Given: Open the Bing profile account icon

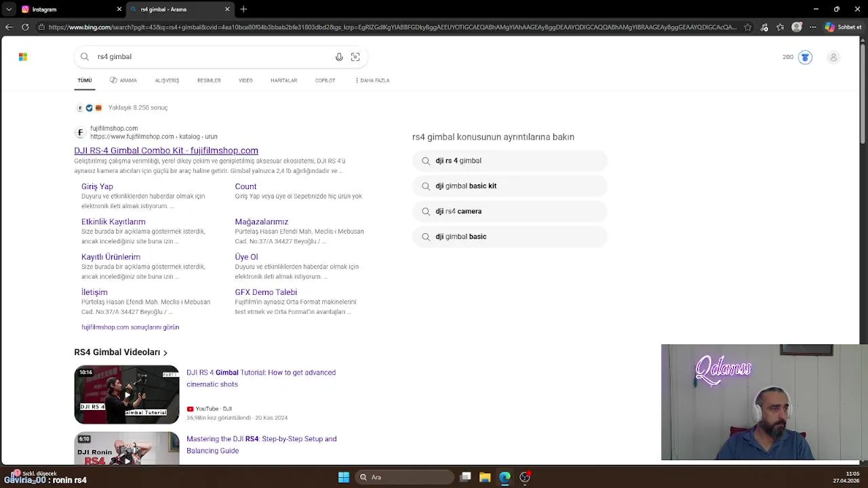Looking at the screenshot, I should tap(833, 57).
